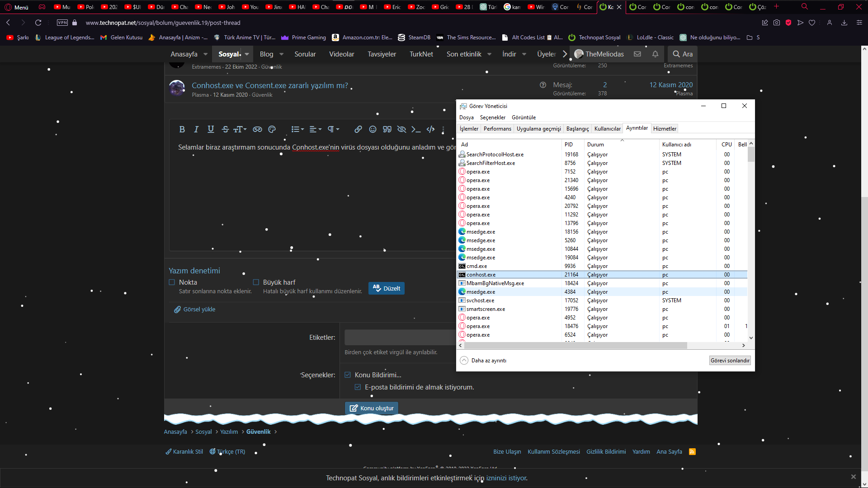Expand the Blog menu arrow
Screen dimensions: 868x488
(281, 54)
